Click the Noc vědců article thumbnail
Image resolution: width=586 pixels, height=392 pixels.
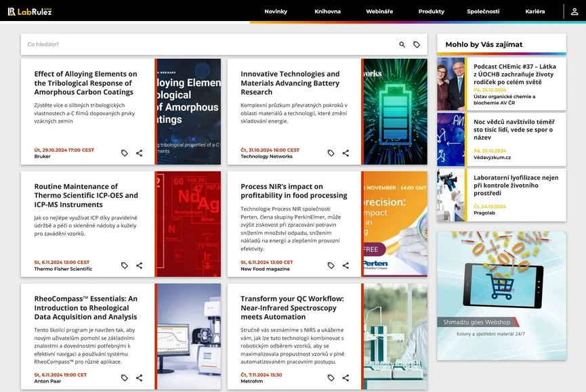(451, 139)
